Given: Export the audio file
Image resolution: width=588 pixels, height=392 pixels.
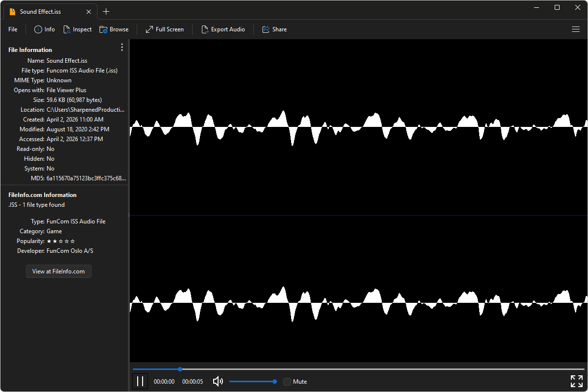Looking at the screenshot, I should [x=223, y=29].
